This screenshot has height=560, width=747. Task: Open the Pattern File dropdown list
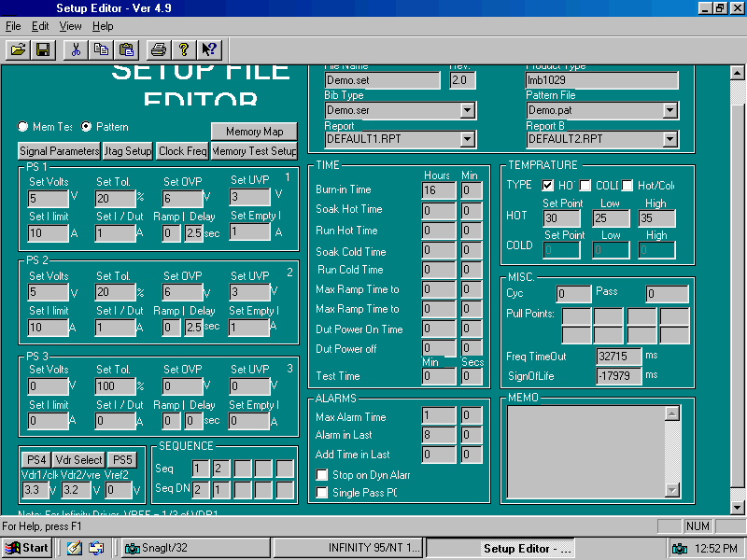(x=669, y=111)
